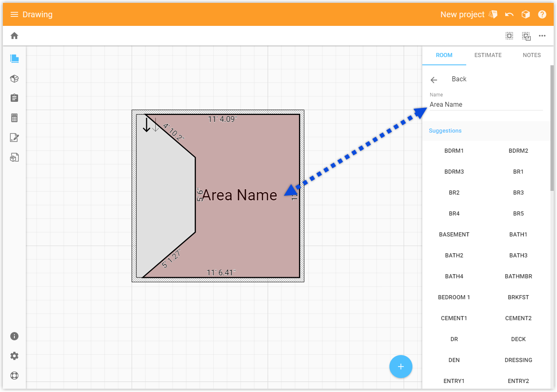The height and width of the screenshot is (392, 557).
Task: Open the materials box icon in sidebar
Action: point(14,157)
